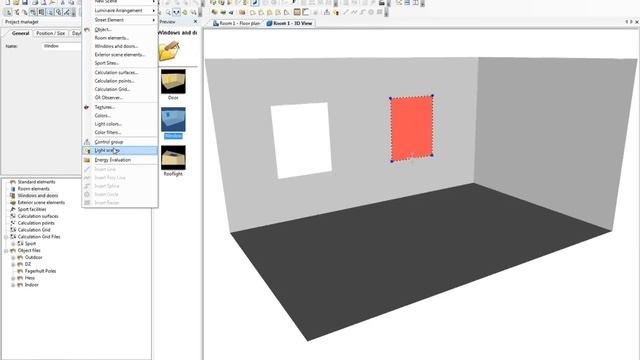Viewport: 640px width, 360px height.
Task: Collapse the Calculation Grid Files node
Action: point(6,237)
